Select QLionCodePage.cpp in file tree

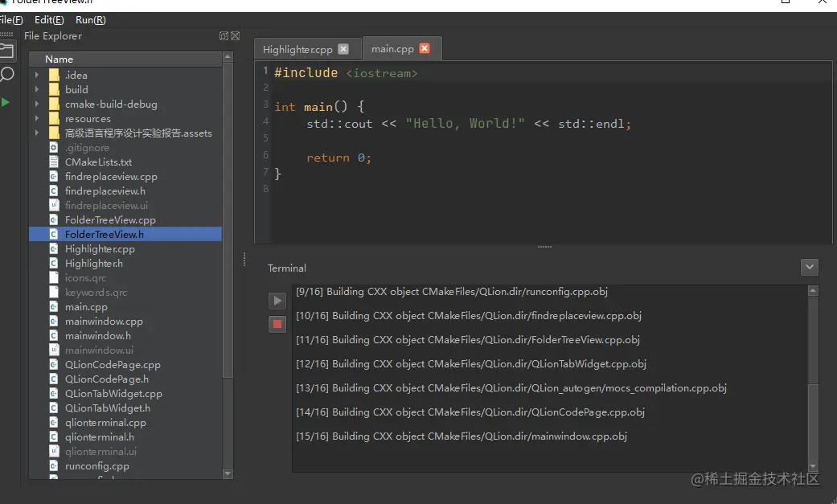click(x=113, y=365)
